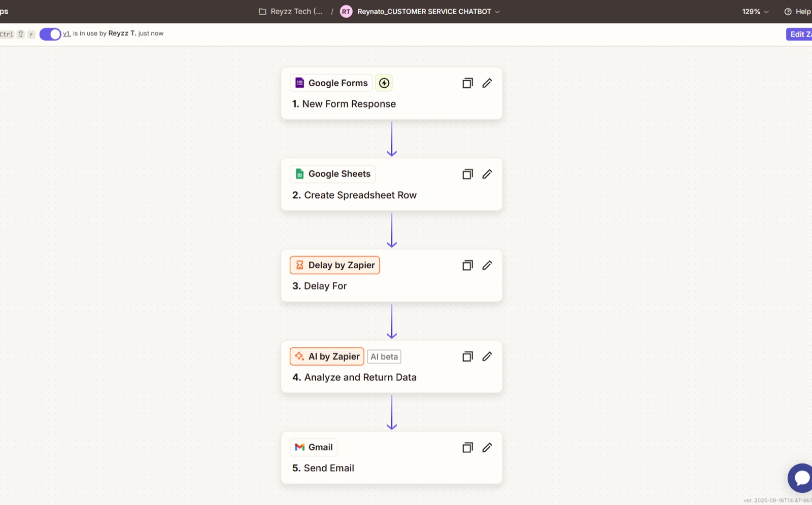Click the Reynato_CUSTOMER SERVICE CHATBOT title
Image resolution: width=812 pixels, height=505 pixels.
pyautogui.click(x=424, y=12)
